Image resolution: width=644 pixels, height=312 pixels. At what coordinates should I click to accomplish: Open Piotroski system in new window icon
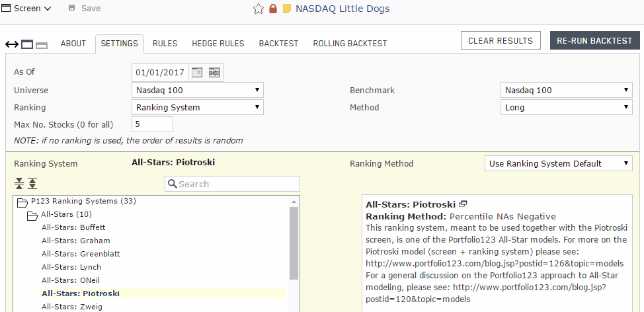[x=463, y=204]
